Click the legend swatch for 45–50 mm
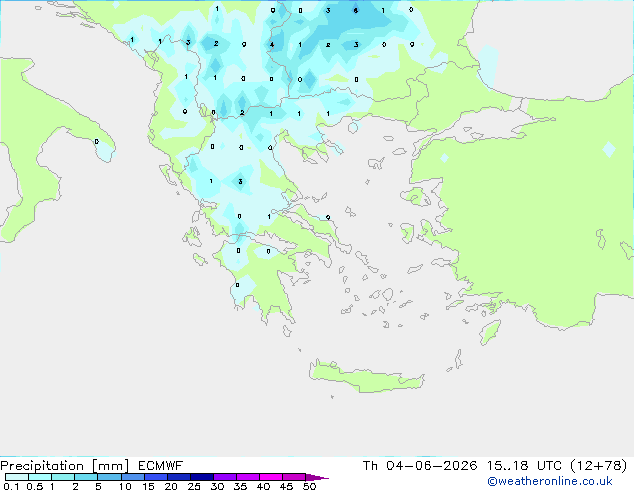Viewport: 634px width, 490px height. (294, 477)
